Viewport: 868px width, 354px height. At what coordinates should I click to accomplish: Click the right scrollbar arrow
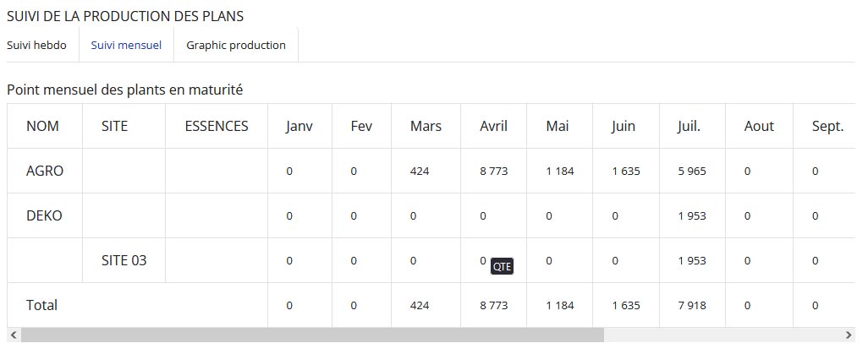pos(849,335)
